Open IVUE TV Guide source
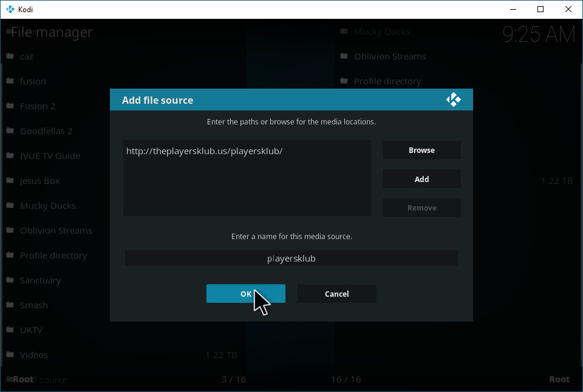 (x=50, y=156)
